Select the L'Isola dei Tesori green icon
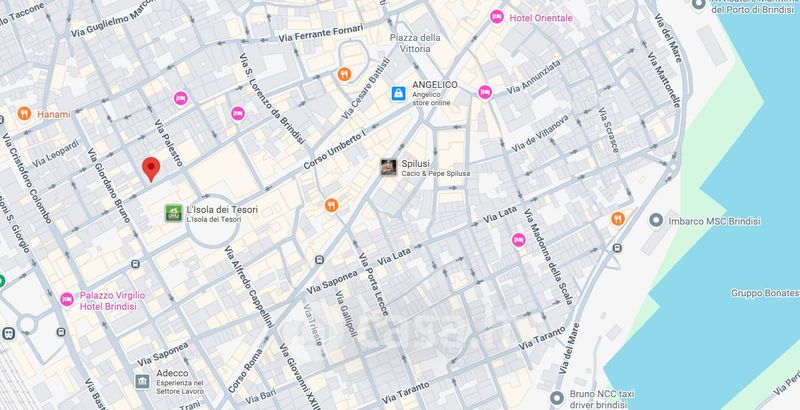The height and width of the screenshot is (410, 800). (173, 213)
